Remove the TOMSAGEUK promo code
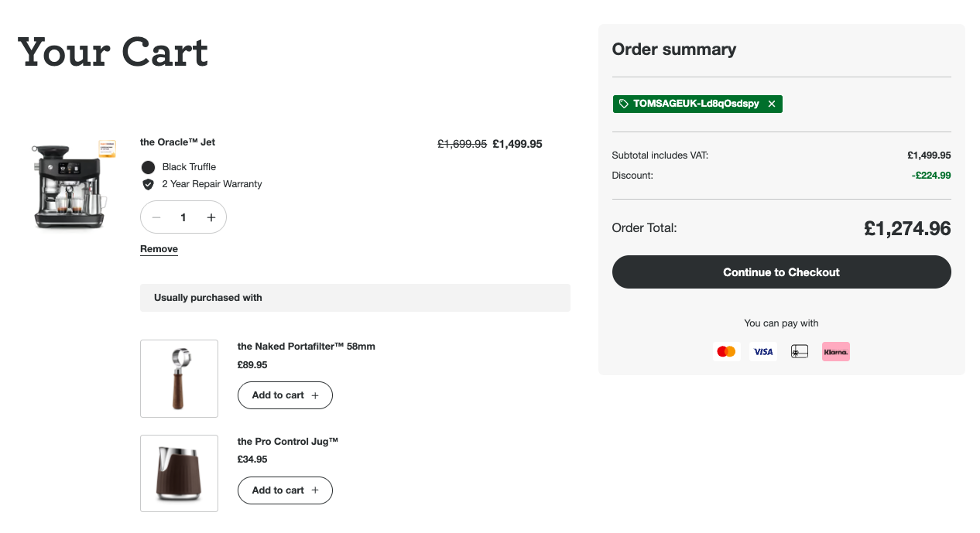980x533 pixels. [772, 104]
